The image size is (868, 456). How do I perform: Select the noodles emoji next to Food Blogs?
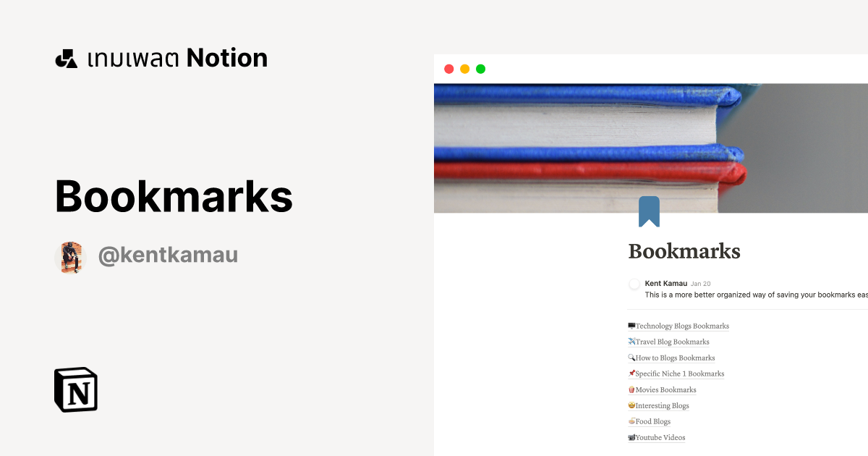(x=631, y=421)
